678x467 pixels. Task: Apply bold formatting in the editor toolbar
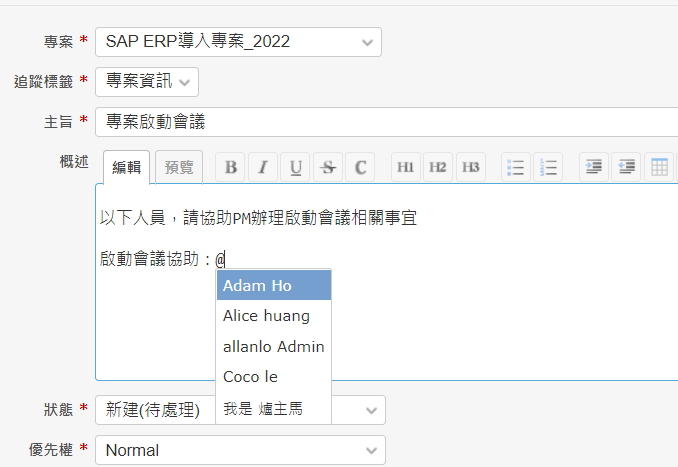231,167
